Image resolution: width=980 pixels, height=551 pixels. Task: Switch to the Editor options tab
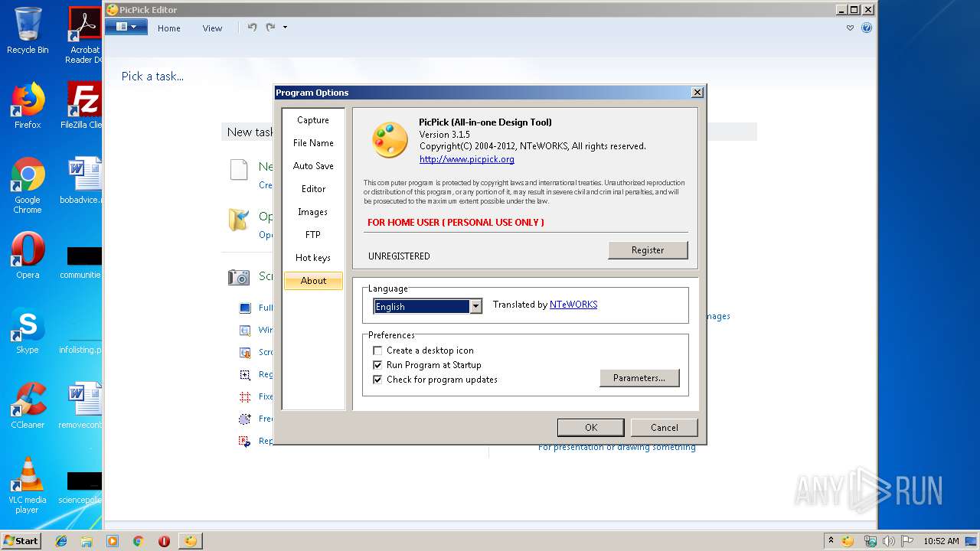coord(313,189)
